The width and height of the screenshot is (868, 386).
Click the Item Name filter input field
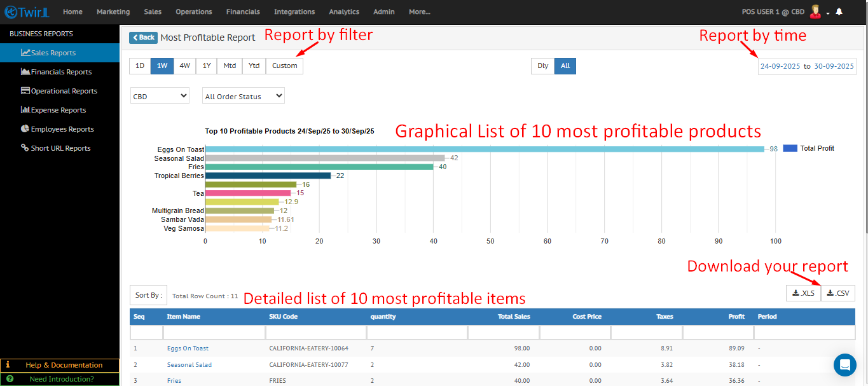[x=214, y=333]
